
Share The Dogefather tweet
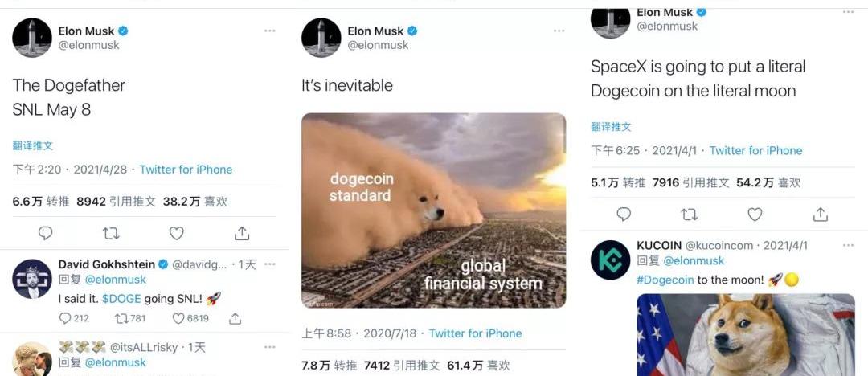click(242, 234)
